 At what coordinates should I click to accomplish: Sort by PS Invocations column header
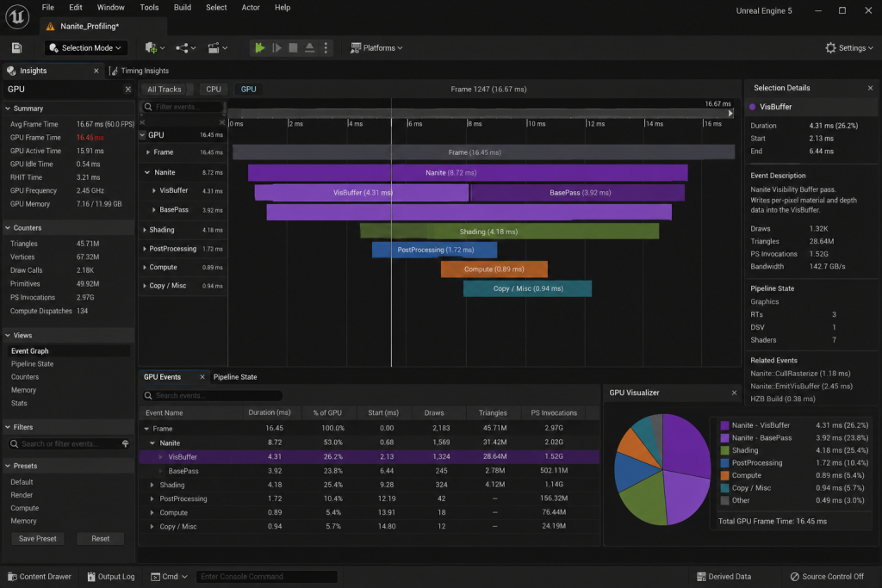(554, 412)
